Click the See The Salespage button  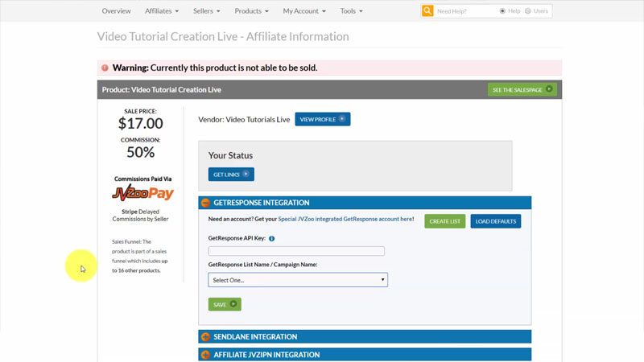[x=522, y=89]
